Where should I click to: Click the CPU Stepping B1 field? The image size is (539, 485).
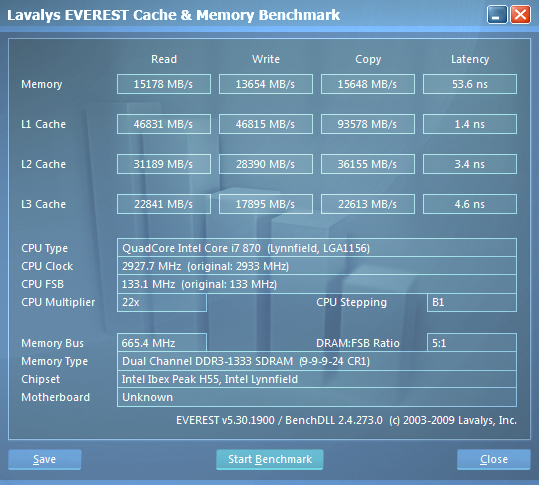point(472,302)
